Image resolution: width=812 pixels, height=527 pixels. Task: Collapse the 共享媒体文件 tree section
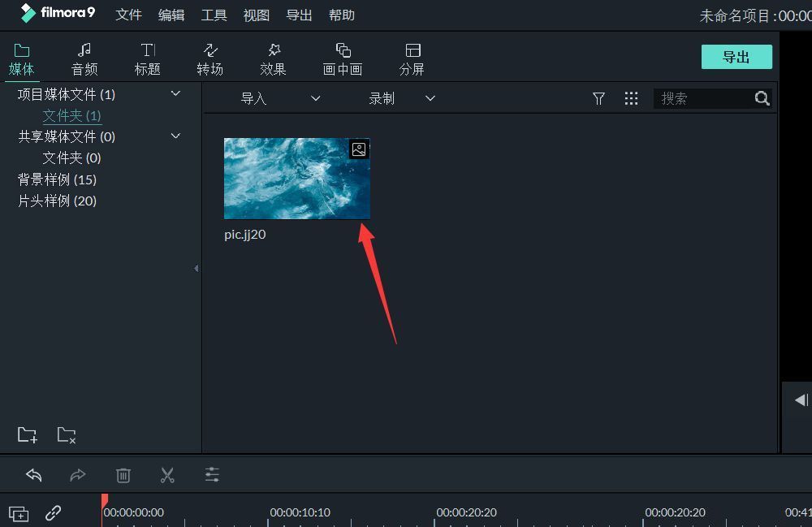[175, 136]
